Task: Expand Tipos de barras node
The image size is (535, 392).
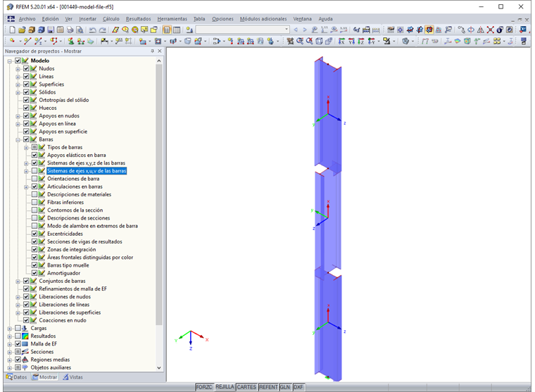Action: (x=26, y=148)
